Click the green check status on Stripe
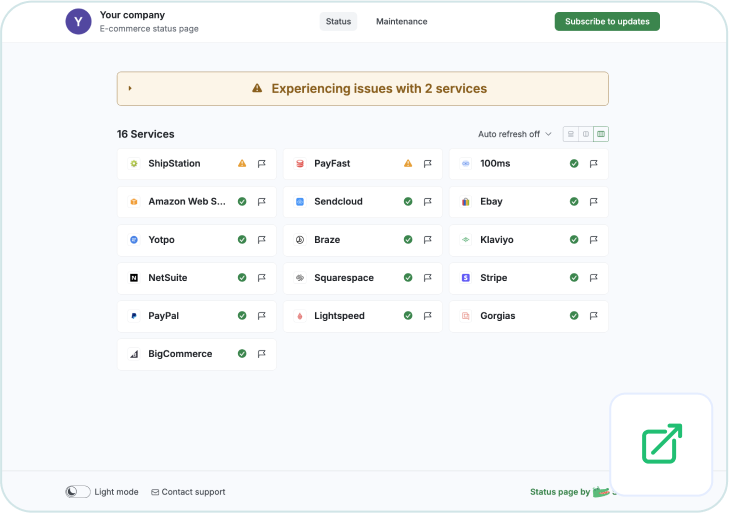The height and width of the screenshot is (513, 729). [574, 278]
